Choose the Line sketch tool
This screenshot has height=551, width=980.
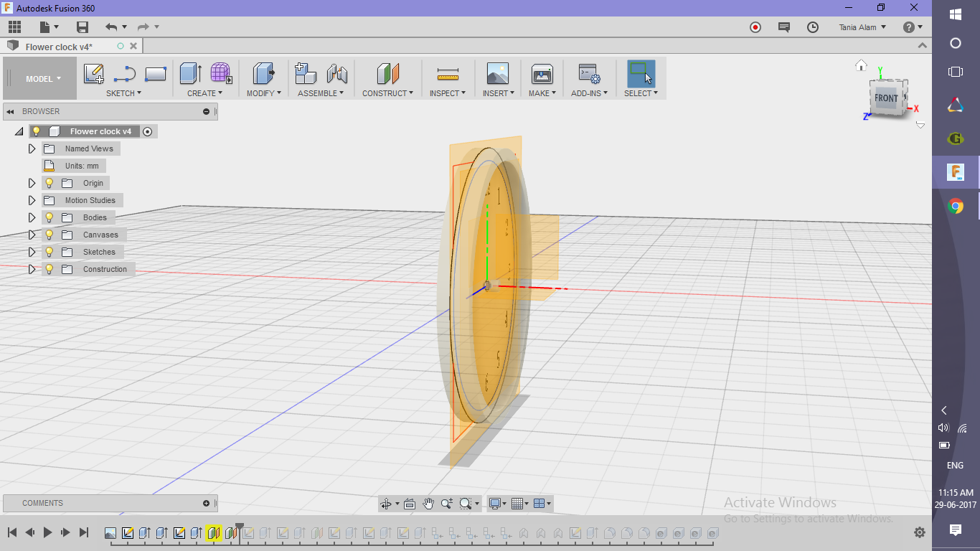125,74
